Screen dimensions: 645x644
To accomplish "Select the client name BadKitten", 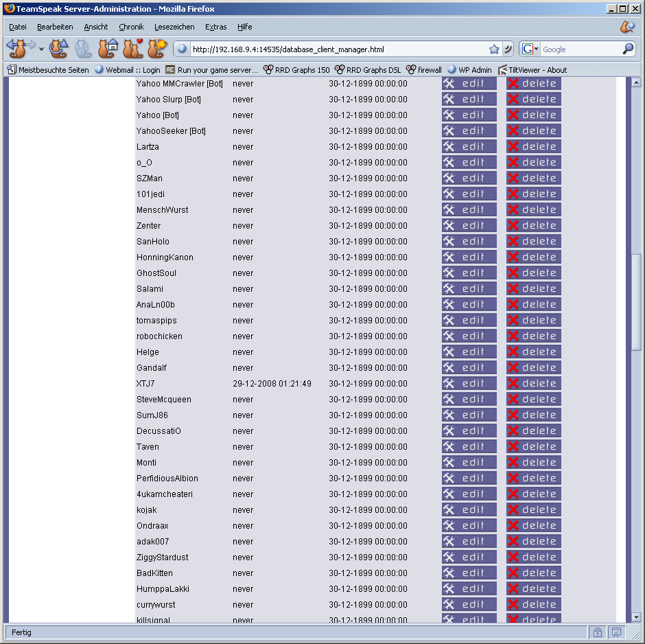I will (x=154, y=573).
